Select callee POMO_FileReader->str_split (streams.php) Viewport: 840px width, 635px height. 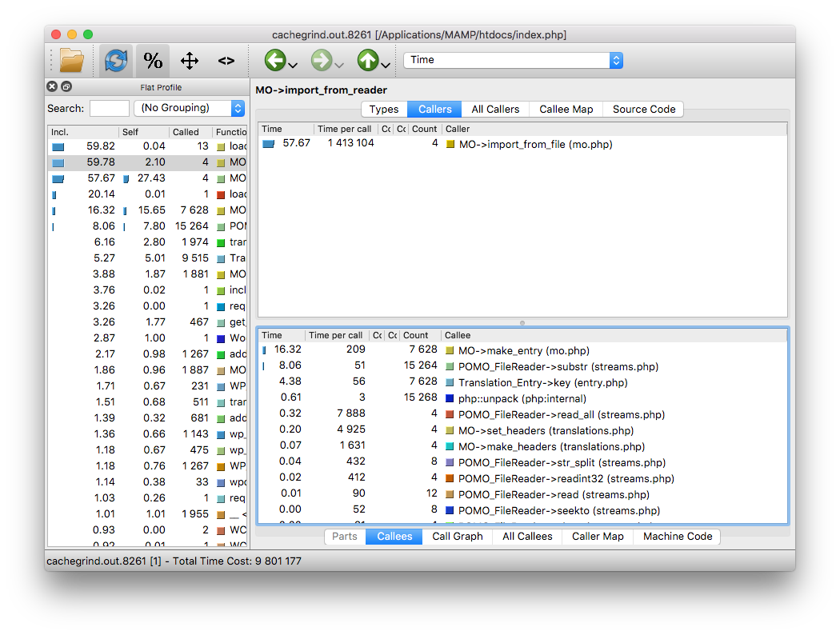click(x=522, y=462)
